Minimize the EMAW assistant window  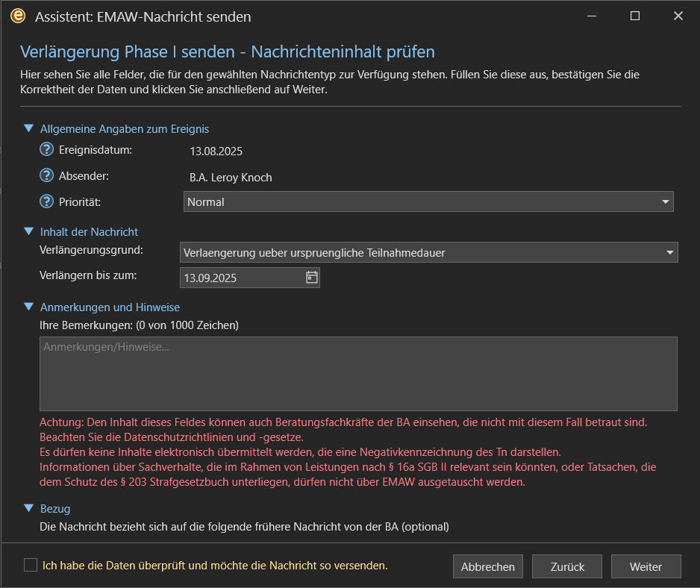tap(592, 16)
